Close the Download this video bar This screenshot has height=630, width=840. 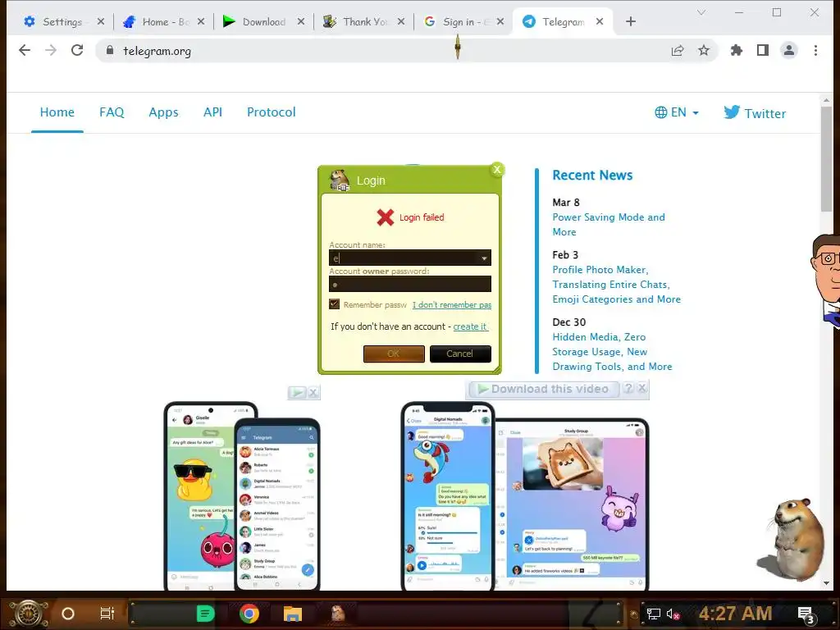pyautogui.click(x=641, y=388)
